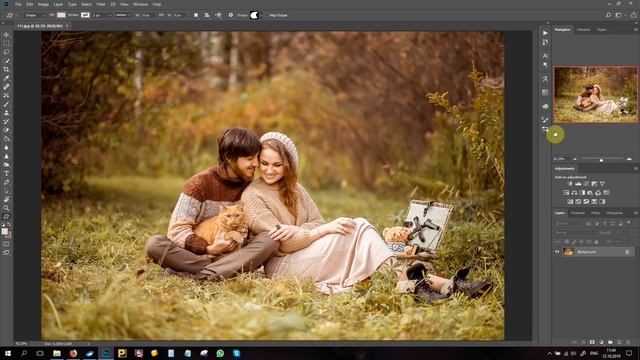Image resolution: width=640 pixels, height=360 pixels.
Task: Select the Crop tool
Action: [x=6, y=69]
